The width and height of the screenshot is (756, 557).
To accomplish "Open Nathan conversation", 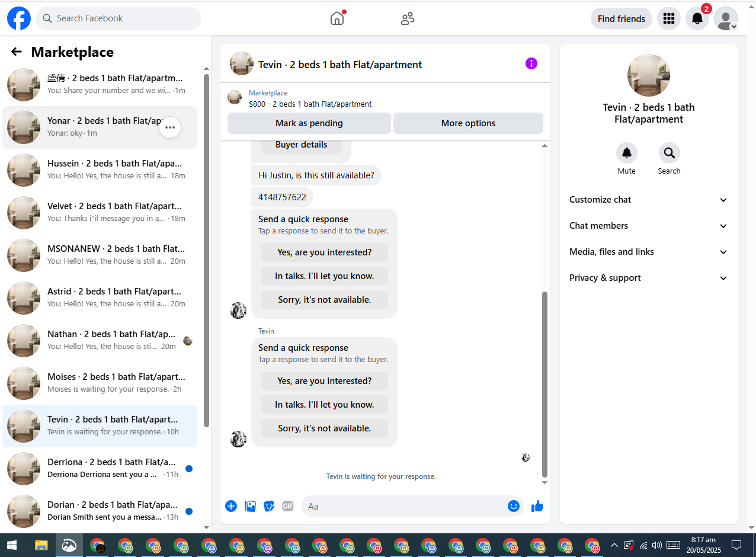I will click(100, 341).
